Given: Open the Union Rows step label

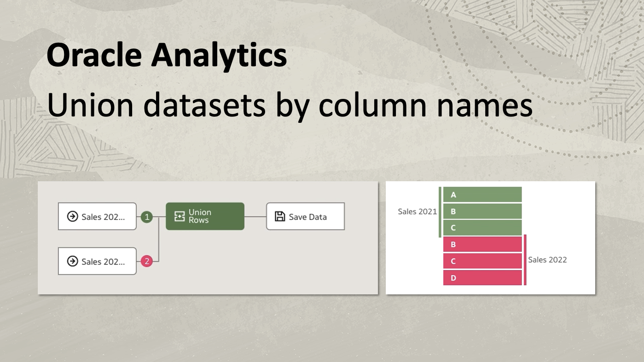Looking at the screenshot, I should pos(200,216).
